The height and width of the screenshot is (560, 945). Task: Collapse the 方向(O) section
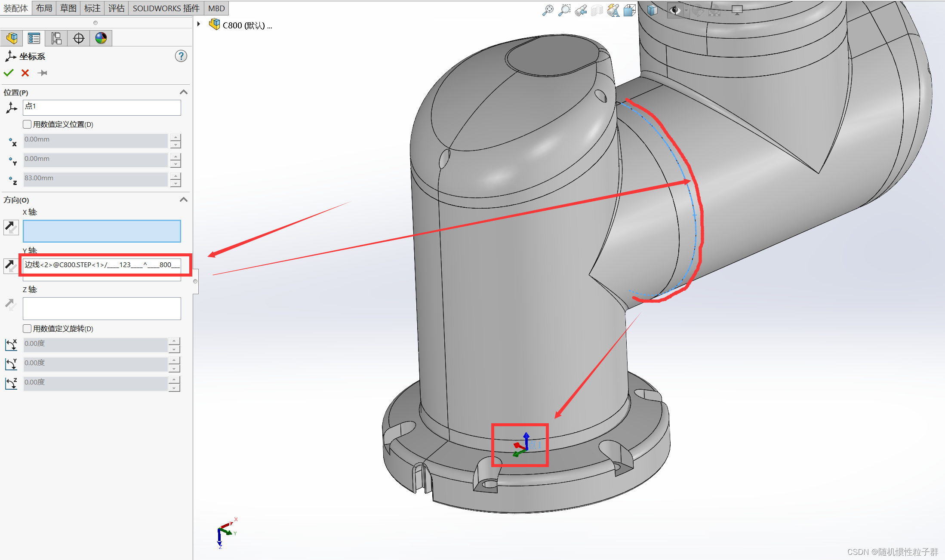click(184, 200)
